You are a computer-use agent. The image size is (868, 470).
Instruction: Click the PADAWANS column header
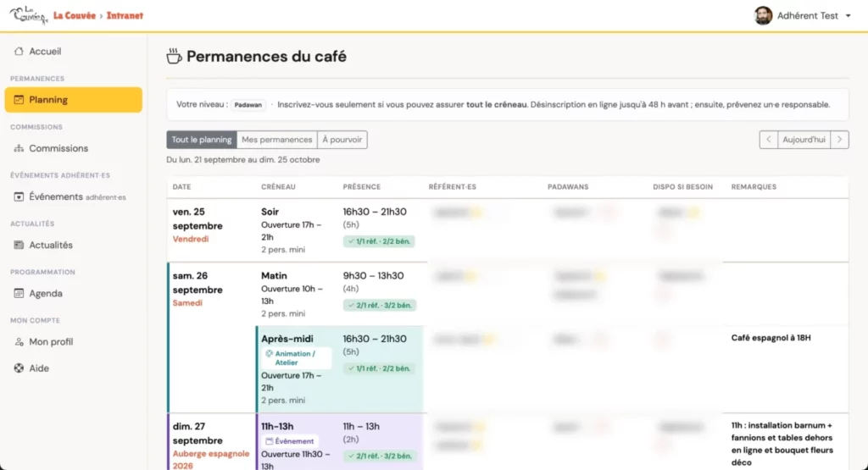click(x=568, y=187)
